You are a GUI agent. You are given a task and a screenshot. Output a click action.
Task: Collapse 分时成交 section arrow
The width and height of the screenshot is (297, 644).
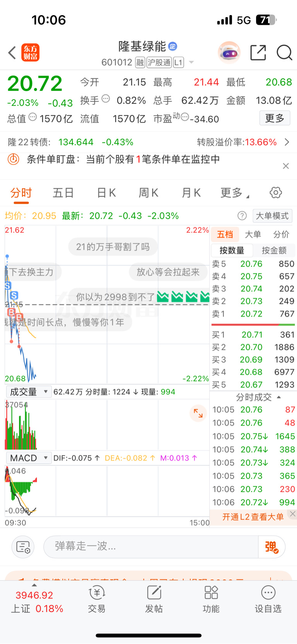[x=279, y=397]
